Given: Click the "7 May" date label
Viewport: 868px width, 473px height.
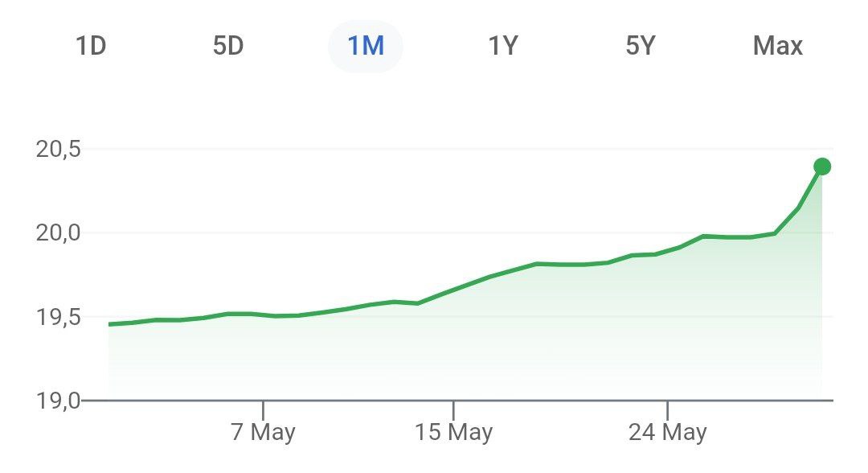Looking at the screenshot, I should click(x=263, y=433).
